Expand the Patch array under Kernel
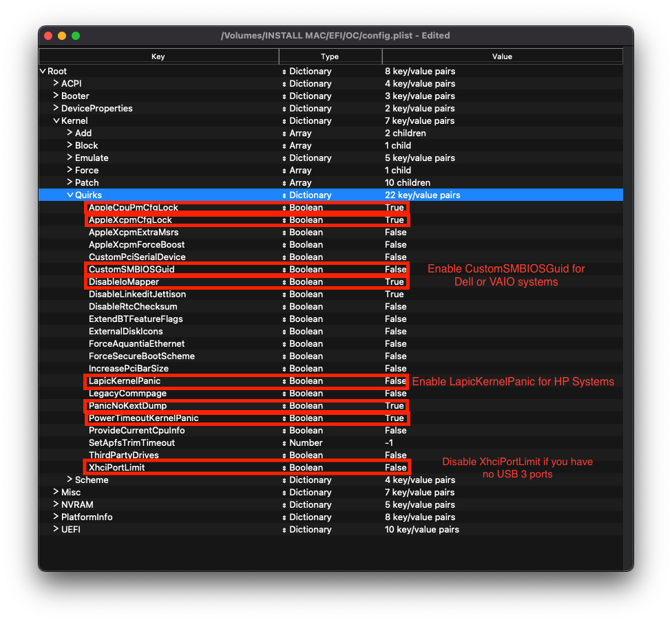The width and height of the screenshot is (672, 622). pos(70,182)
